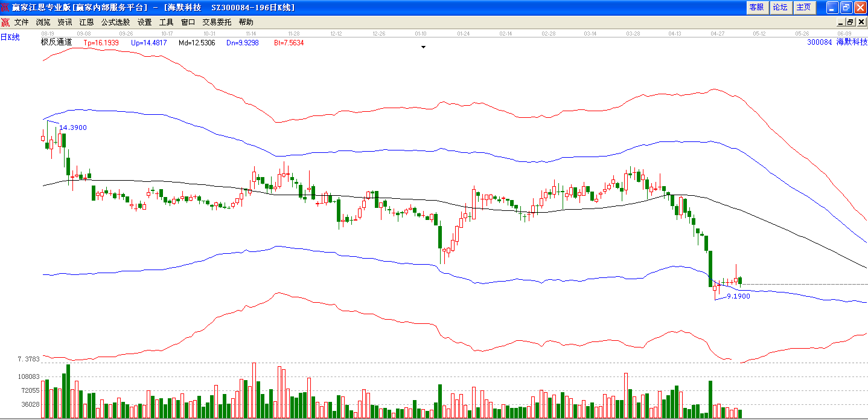This screenshot has width=868, height=420.
Task: Go to 主页 home page button
Action: (803, 7)
